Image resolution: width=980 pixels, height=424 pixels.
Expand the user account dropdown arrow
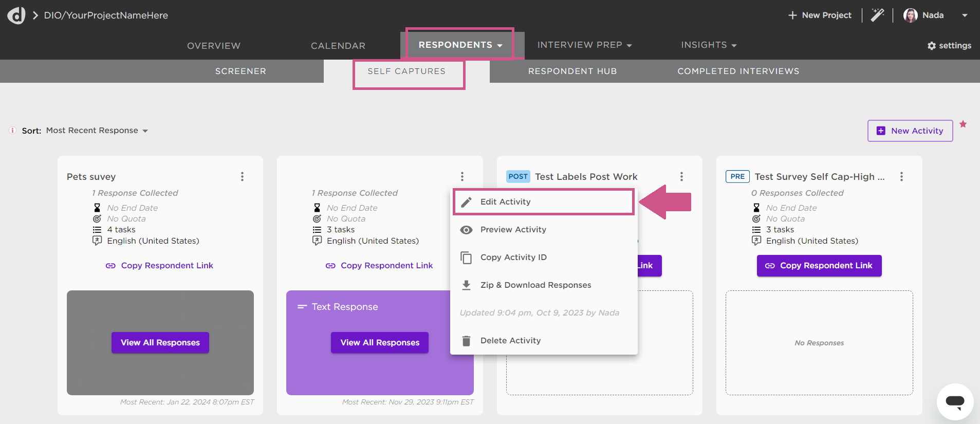coord(965,15)
